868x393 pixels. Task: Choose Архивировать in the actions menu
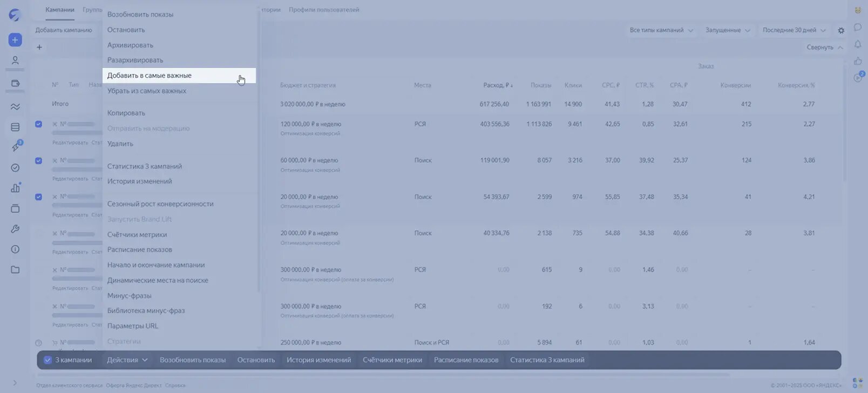(179, 45)
